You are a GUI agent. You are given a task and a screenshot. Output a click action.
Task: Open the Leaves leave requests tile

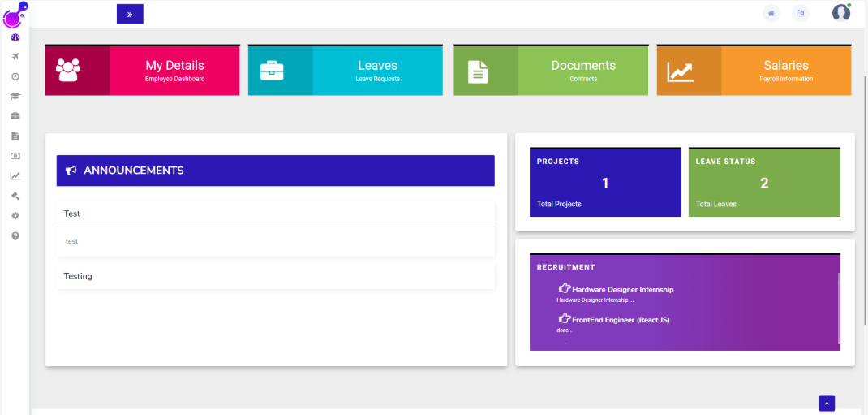(345, 71)
